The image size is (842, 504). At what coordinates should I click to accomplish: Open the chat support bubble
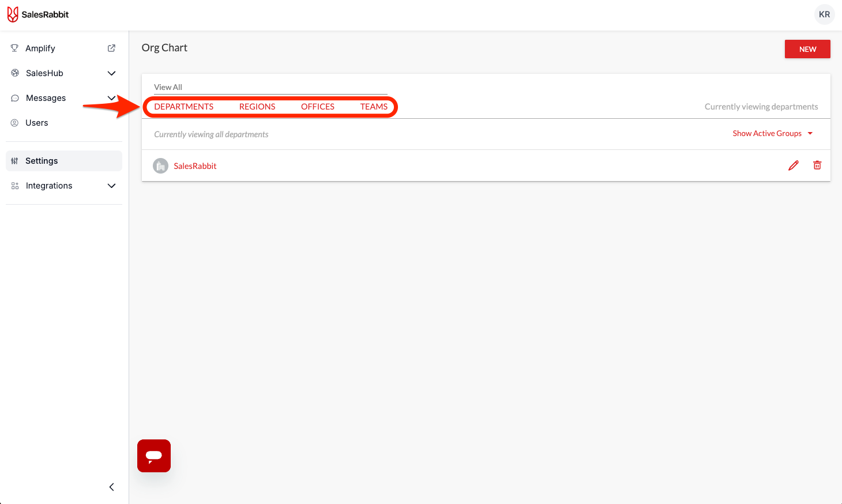[x=154, y=456]
